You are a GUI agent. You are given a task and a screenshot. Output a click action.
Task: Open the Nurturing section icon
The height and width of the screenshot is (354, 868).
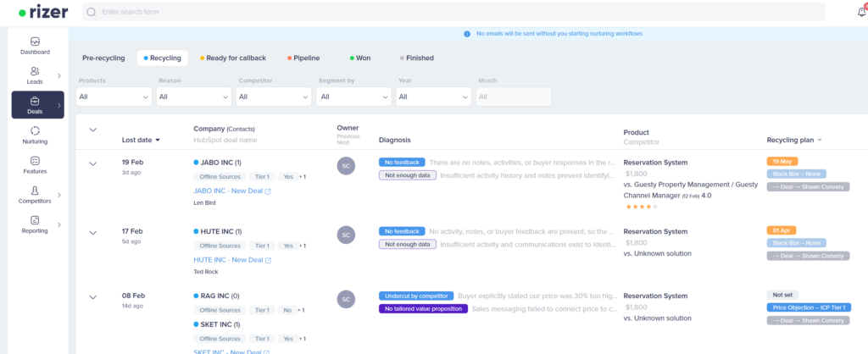(35, 130)
